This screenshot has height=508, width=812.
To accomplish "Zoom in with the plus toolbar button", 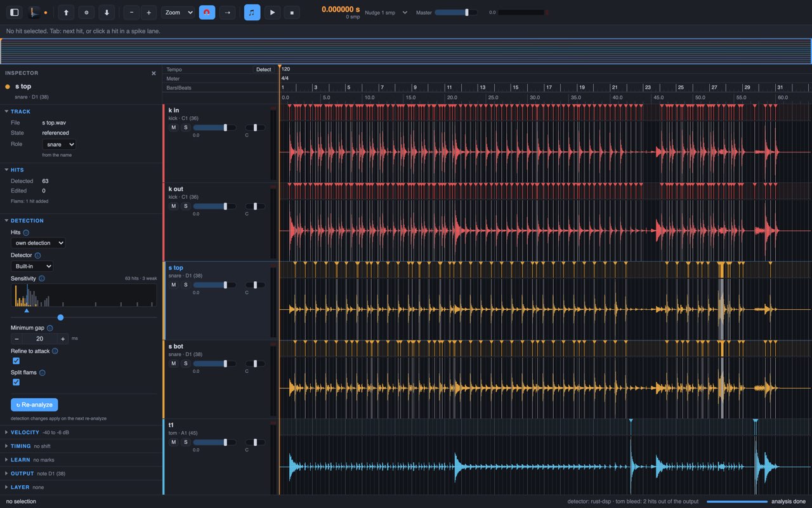I will 148,12.
